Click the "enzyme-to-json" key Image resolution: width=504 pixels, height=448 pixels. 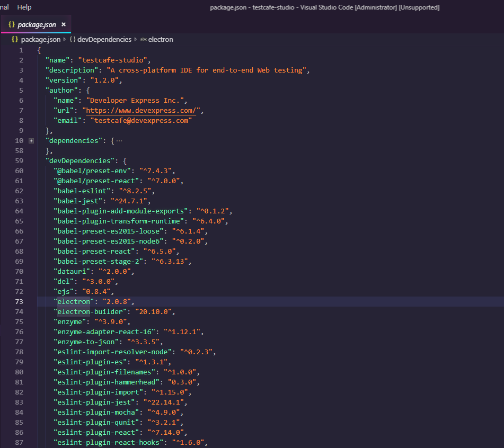[86, 342]
